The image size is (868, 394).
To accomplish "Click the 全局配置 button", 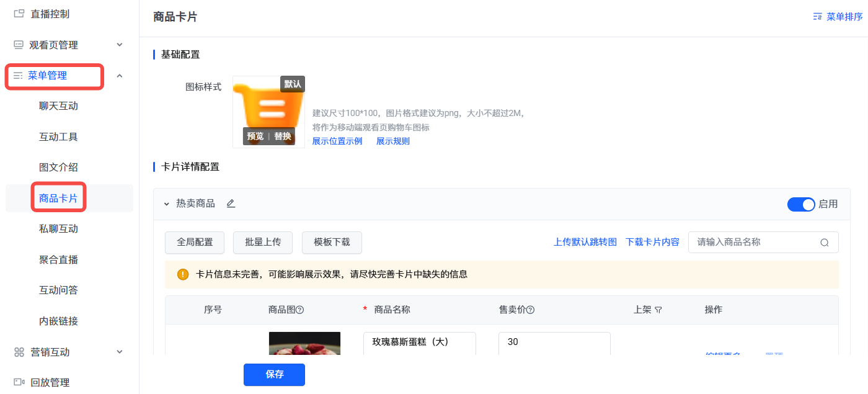I will click(195, 243).
